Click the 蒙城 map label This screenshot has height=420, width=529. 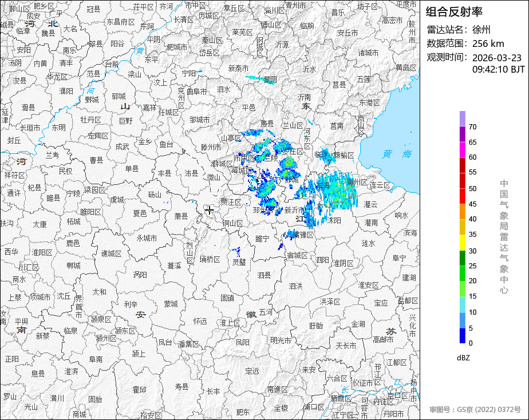(171, 304)
